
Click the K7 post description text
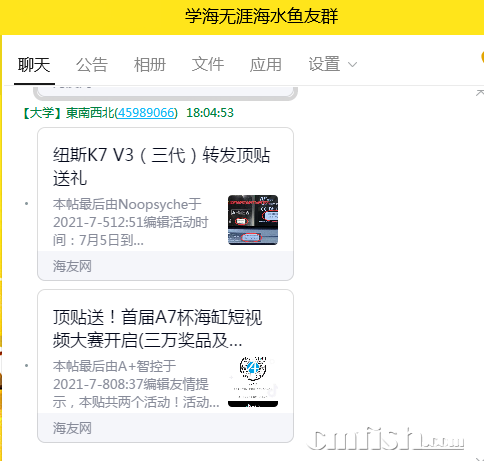point(131,222)
